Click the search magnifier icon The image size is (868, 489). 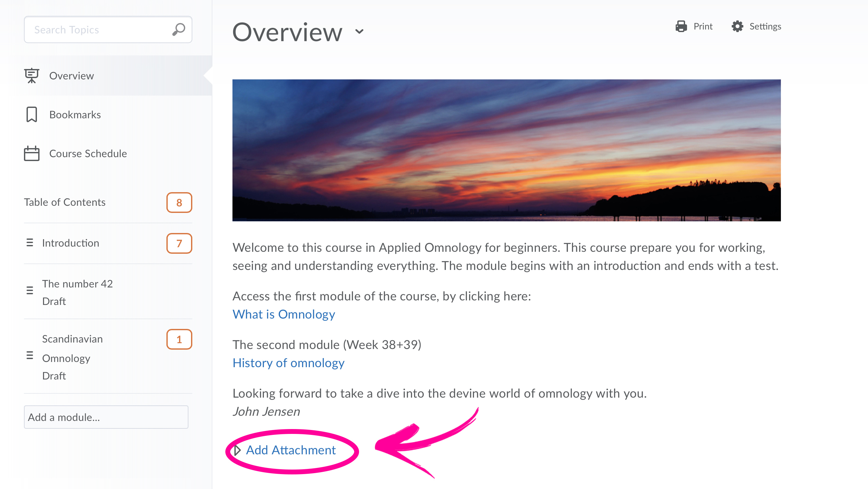click(x=179, y=30)
